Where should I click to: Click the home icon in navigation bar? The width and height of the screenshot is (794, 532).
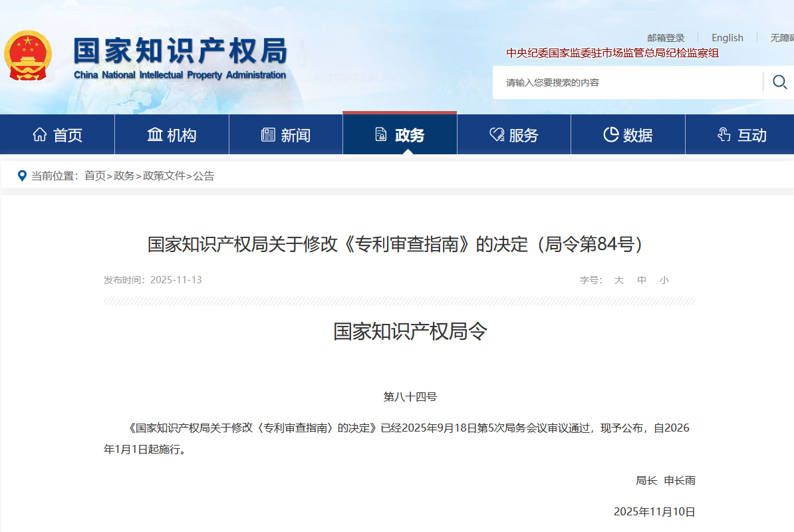[40, 135]
